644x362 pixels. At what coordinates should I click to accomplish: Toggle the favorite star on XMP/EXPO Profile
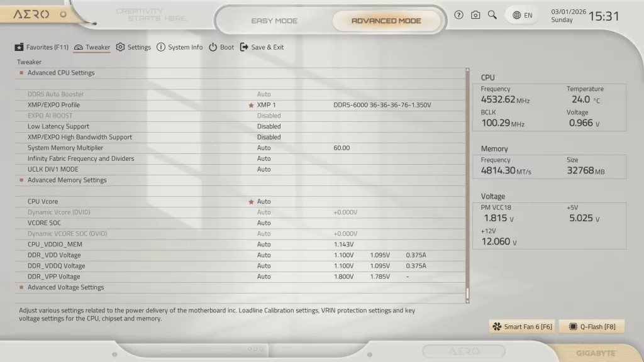(252, 104)
